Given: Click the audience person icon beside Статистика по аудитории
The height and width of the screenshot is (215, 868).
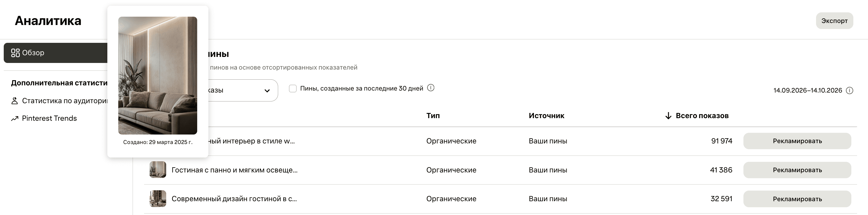Looking at the screenshot, I should [x=14, y=101].
